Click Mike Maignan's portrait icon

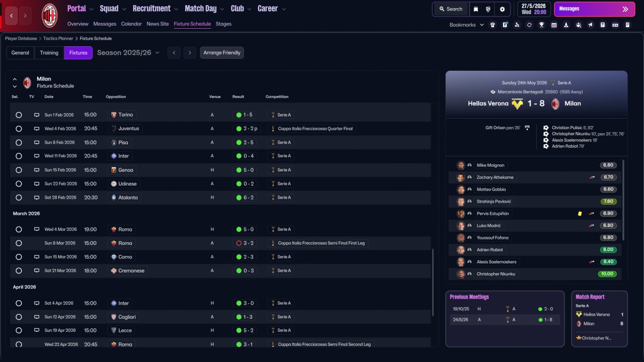460,165
